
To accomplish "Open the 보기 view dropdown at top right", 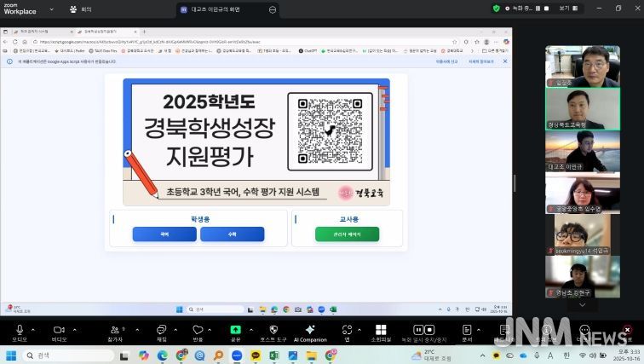I will pos(566,8).
